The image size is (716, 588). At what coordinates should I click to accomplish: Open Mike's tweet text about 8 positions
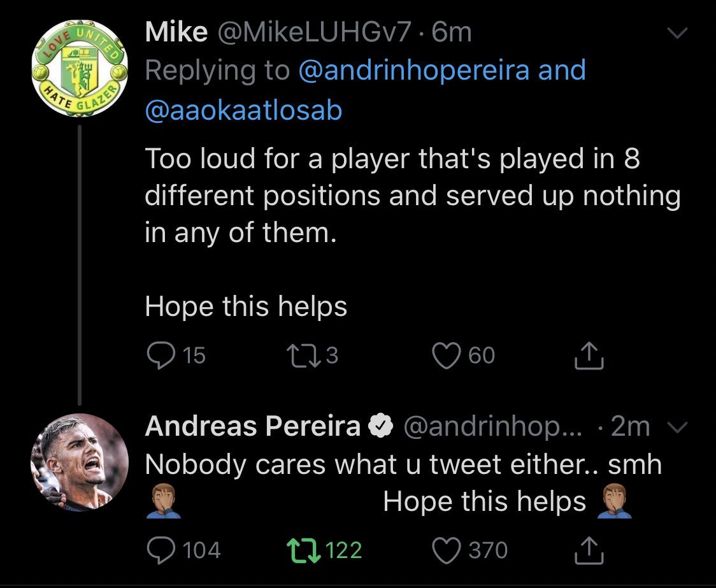pyautogui.click(x=408, y=196)
